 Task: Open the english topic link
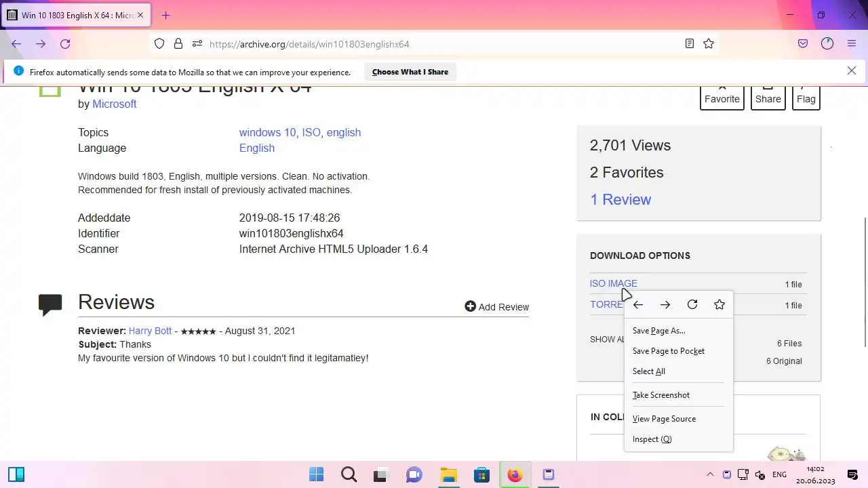(344, 132)
